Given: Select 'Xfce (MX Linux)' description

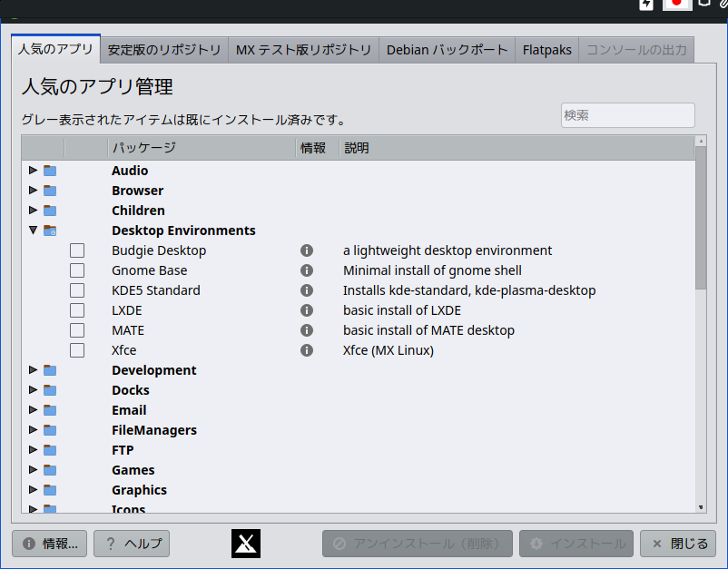Looking at the screenshot, I should tap(389, 350).
